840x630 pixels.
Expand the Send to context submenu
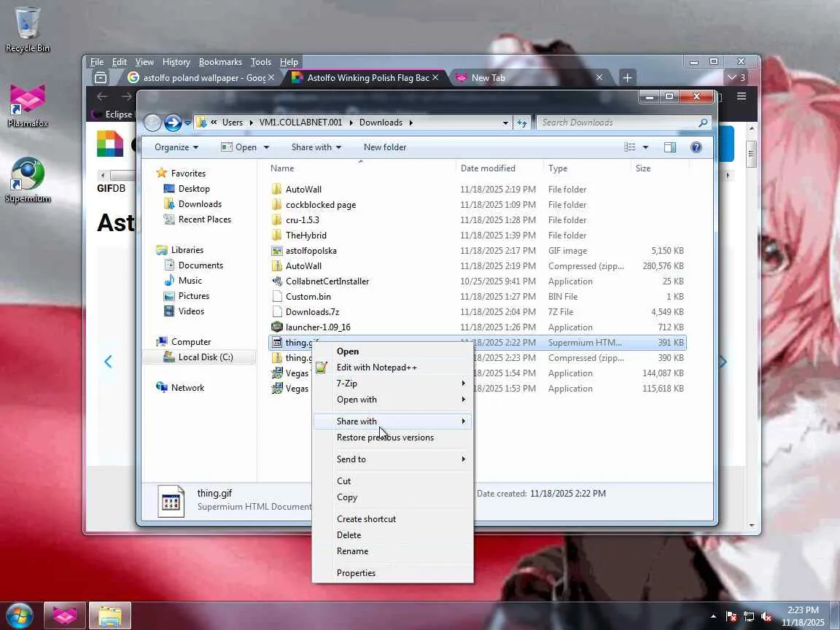[393, 459]
